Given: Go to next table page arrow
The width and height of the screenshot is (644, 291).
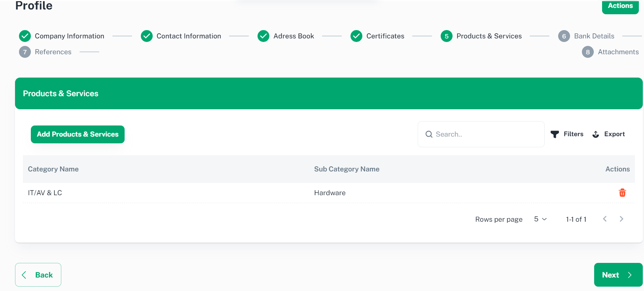Looking at the screenshot, I should pyautogui.click(x=621, y=219).
